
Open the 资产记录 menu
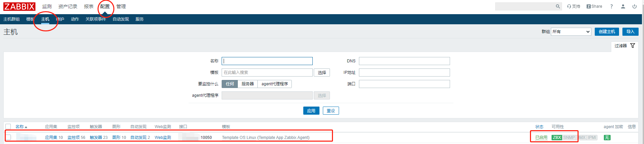[x=68, y=6]
